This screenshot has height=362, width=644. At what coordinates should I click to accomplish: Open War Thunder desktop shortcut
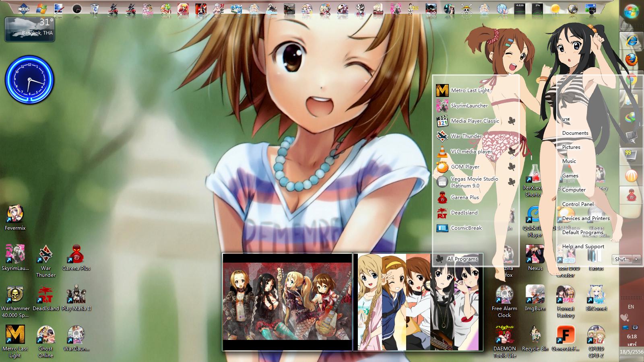pyautogui.click(x=45, y=261)
